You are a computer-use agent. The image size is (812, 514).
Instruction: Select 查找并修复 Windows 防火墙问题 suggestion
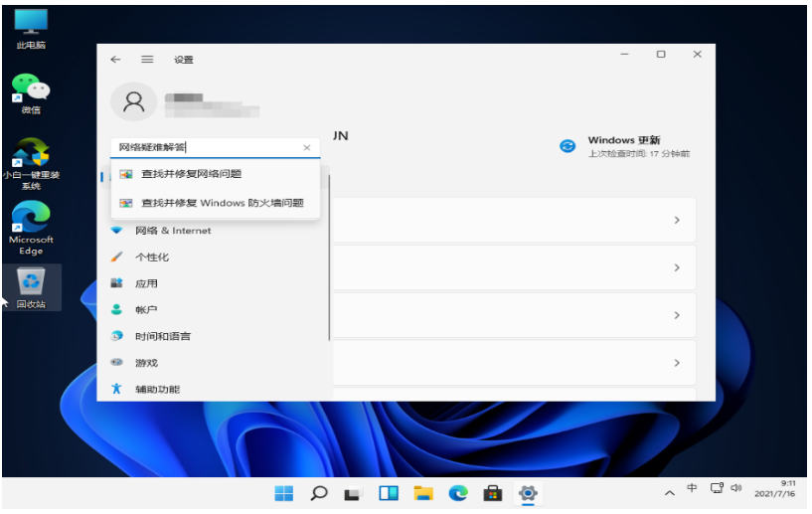[222, 203]
